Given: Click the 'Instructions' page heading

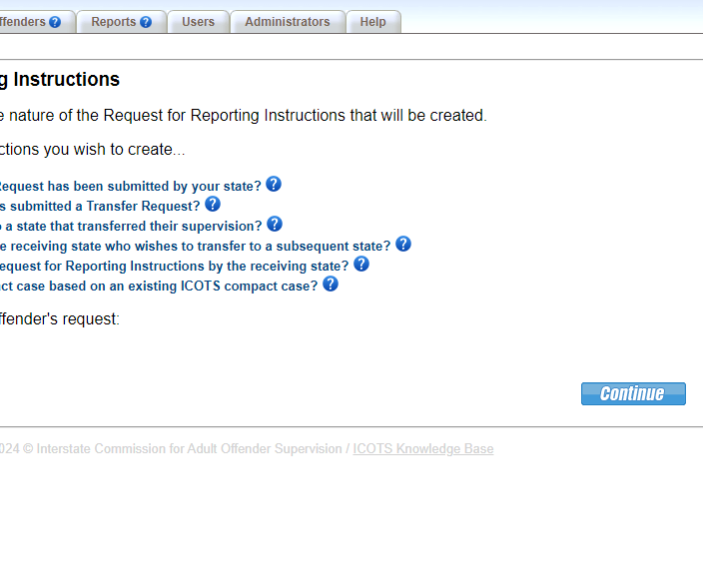Looking at the screenshot, I should pyautogui.click(x=66, y=79).
